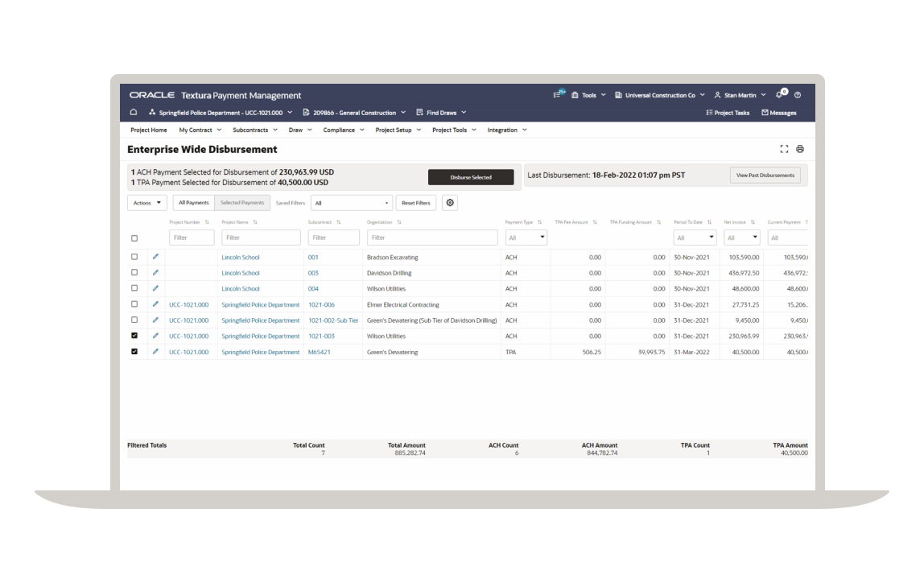Open the Subcontracts menu
This screenshot has width=924, height=583.
tap(254, 130)
